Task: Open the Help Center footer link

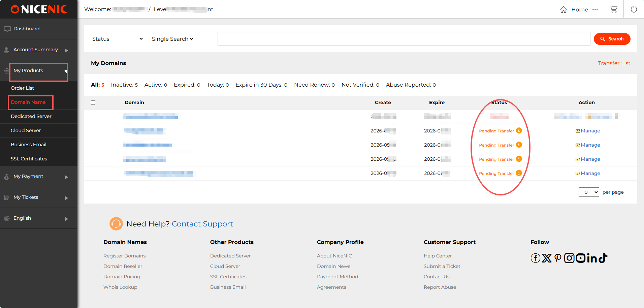Action: tap(438, 256)
